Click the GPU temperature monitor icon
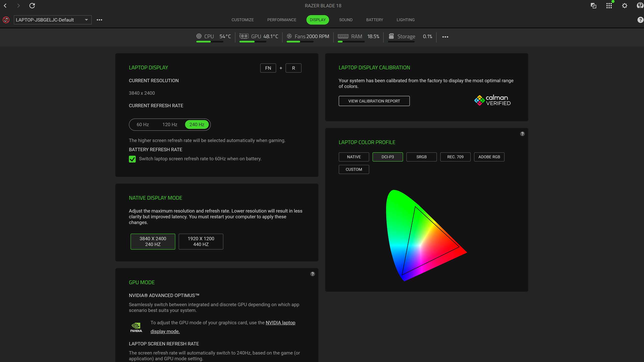644x362 pixels. pyautogui.click(x=243, y=36)
